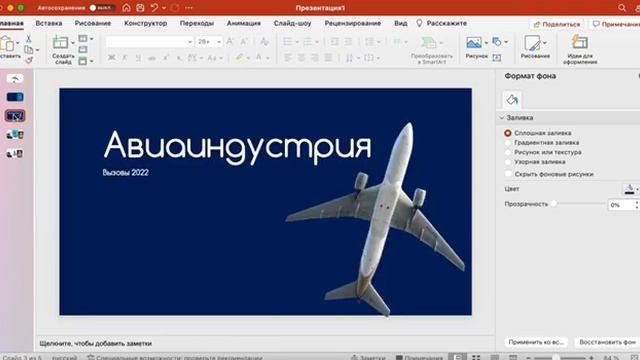
Task: Click the Создать слайд icon
Action: 60,42
